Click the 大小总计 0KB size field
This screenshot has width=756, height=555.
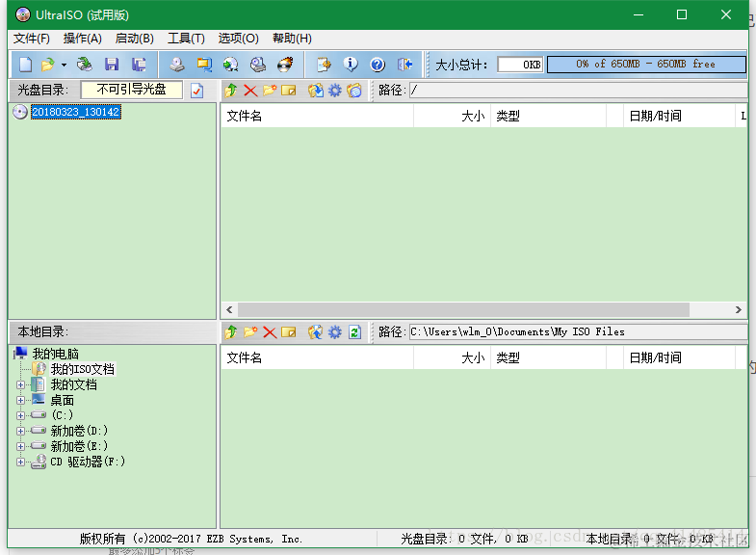[521, 65]
